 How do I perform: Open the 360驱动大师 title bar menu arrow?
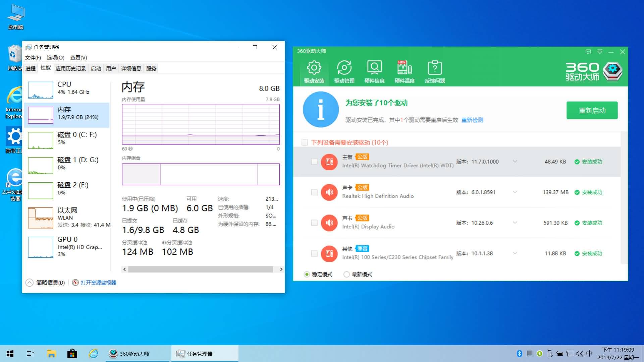pos(600,52)
